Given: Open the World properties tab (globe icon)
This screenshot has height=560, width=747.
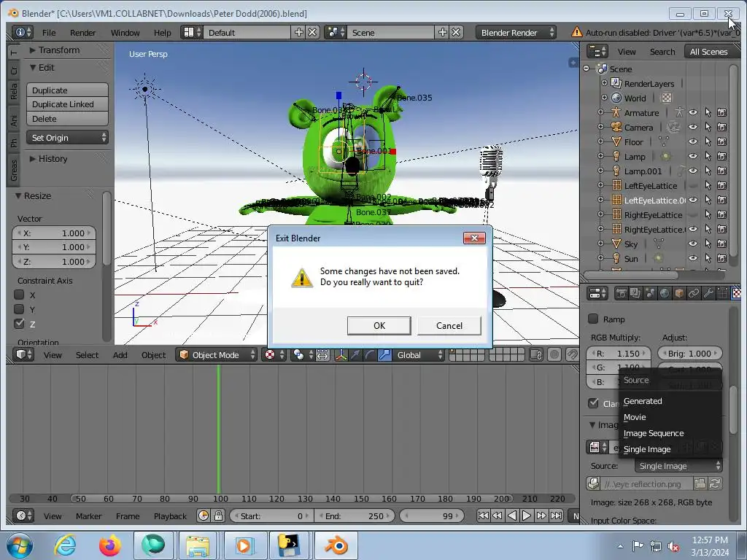Looking at the screenshot, I should (x=664, y=293).
